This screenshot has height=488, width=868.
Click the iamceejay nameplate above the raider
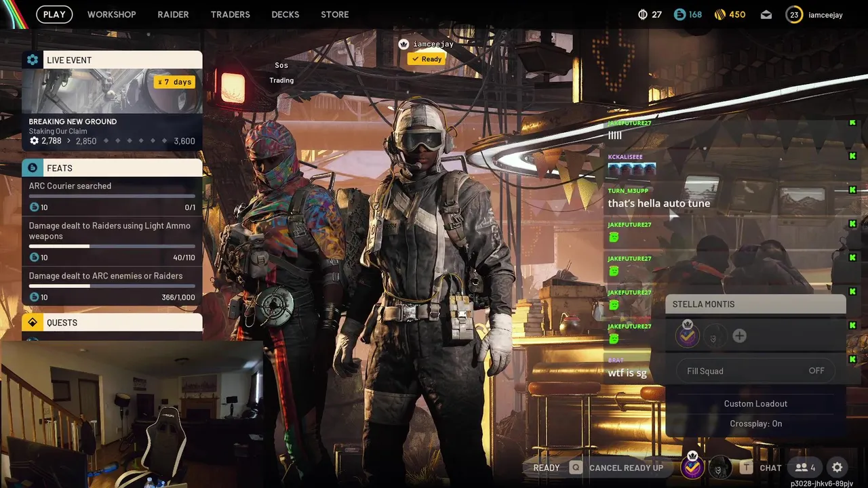coord(433,44)
